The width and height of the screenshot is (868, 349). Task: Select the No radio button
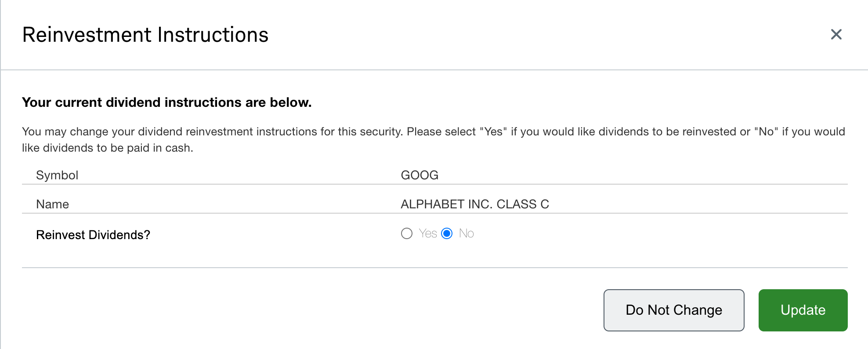pyautogui.click(x=447, y=233)
